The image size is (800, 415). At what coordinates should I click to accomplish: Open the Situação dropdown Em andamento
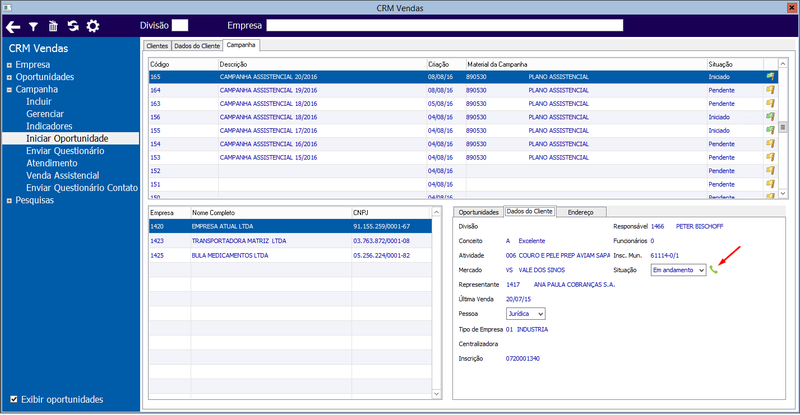(678, 270)
